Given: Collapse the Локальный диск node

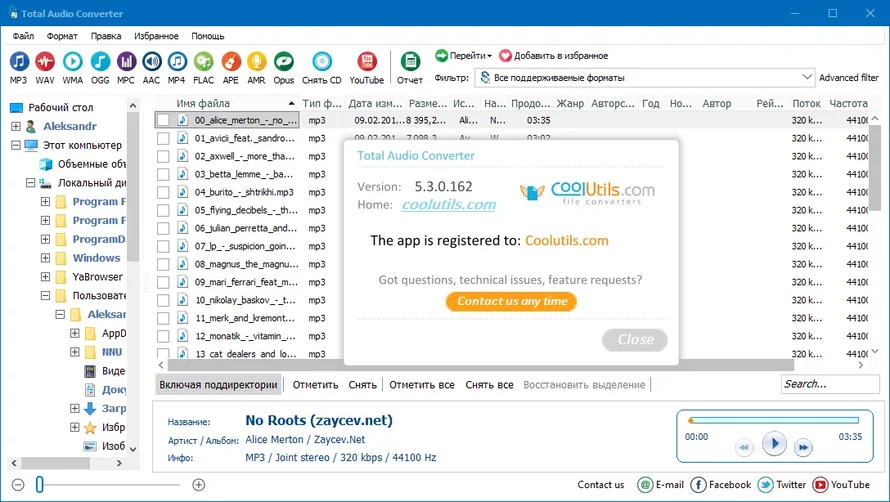Looking at the screenshot, I should pyautogui.click(x=31, y=183).
